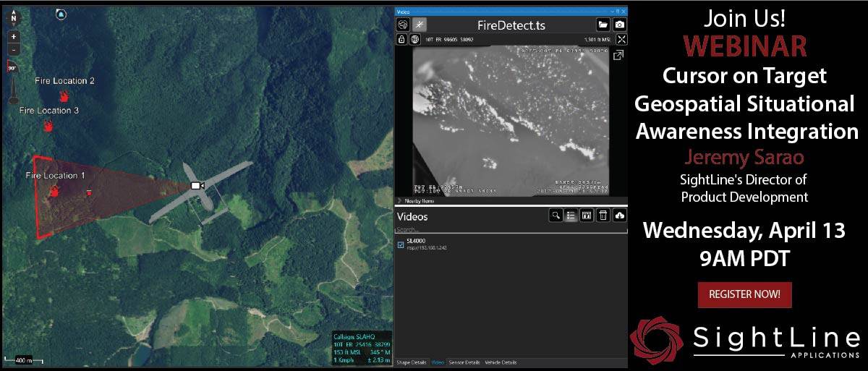Delete video with the trash icon
The width and height of the screenshot is (868, 371).
(x=603, y=216)
